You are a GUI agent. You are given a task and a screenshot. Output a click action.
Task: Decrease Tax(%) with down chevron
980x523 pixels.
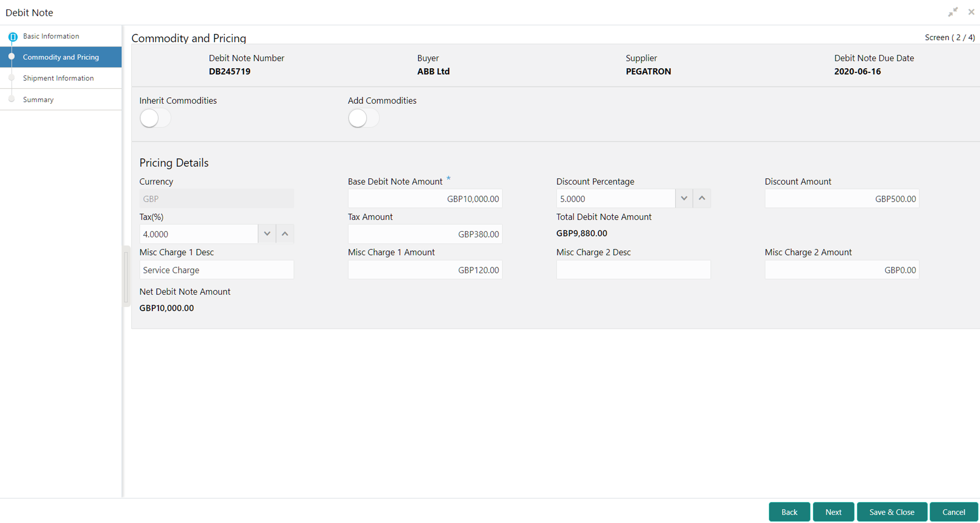[x=267, y=234]
